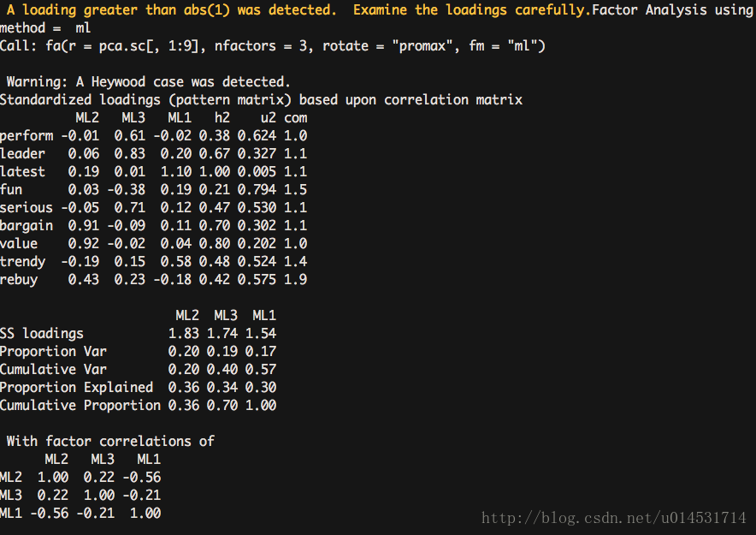756x535 pixels.
Task: Click the Heywood case warning line
Action: (x=149, y=82)
